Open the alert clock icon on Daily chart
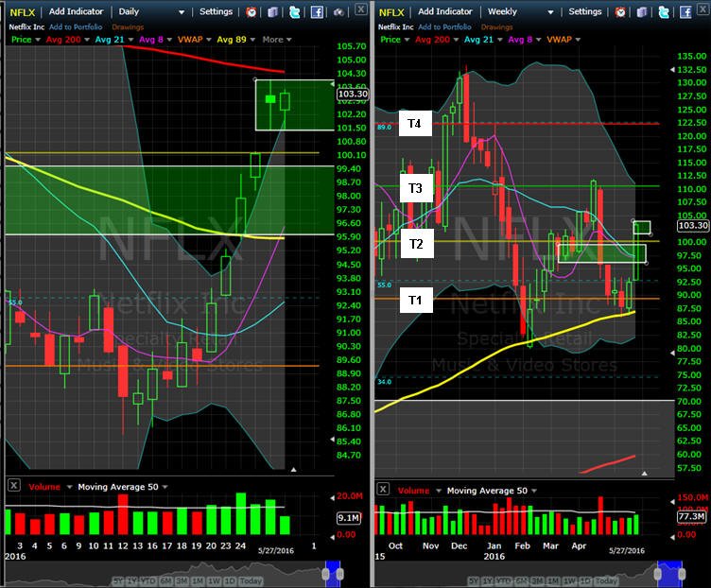This screenshot has width=711, height=588. pyautogui.click(x=251, y=12)
